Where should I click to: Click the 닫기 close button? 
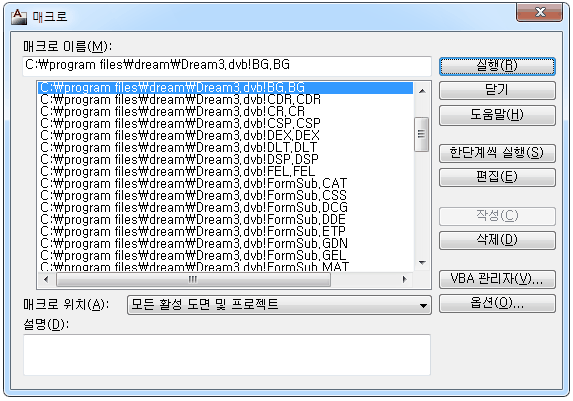497,90
